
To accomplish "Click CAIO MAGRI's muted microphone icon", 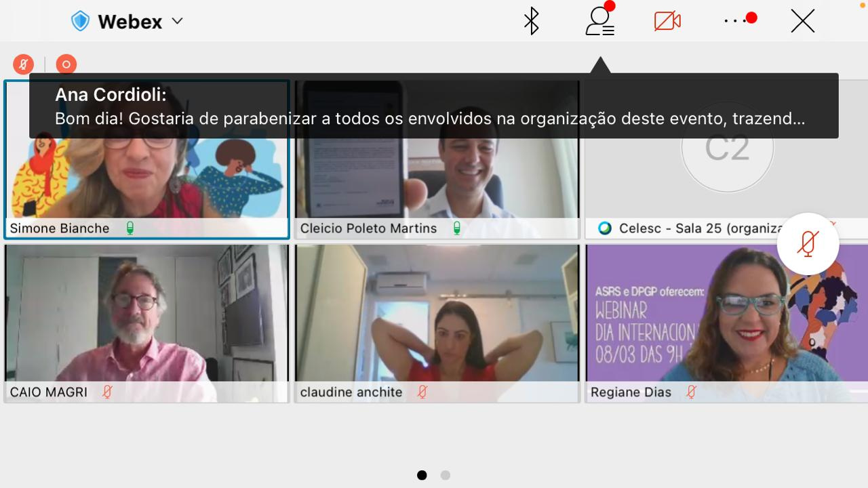I will point(107,392).
